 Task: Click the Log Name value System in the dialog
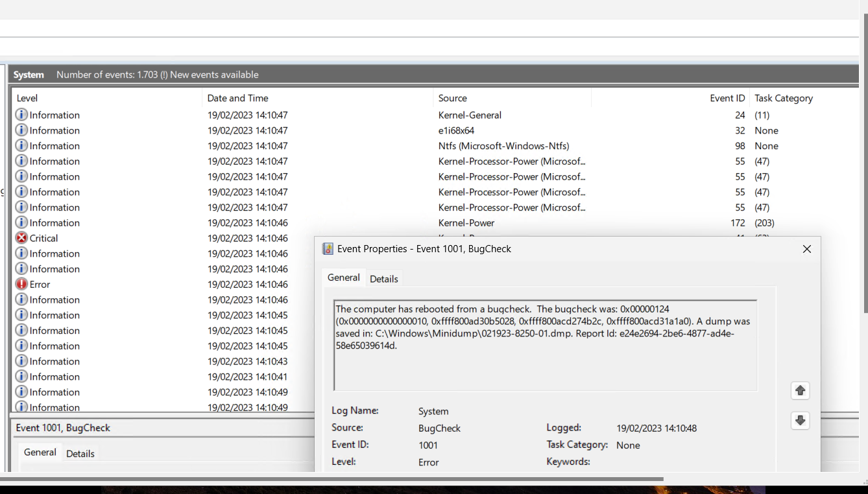pyautogui.click(x=433, y=411)
